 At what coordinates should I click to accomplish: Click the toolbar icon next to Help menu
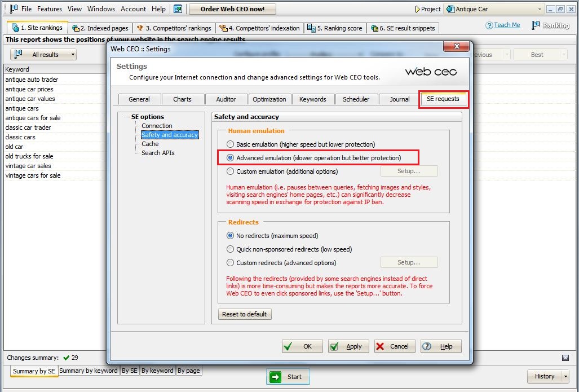click(x=178, y=9)
